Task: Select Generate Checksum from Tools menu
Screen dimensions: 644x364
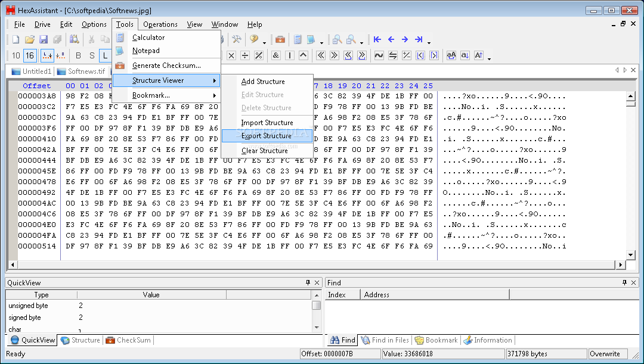Action: pyautogui.click(x=166, y=66)
